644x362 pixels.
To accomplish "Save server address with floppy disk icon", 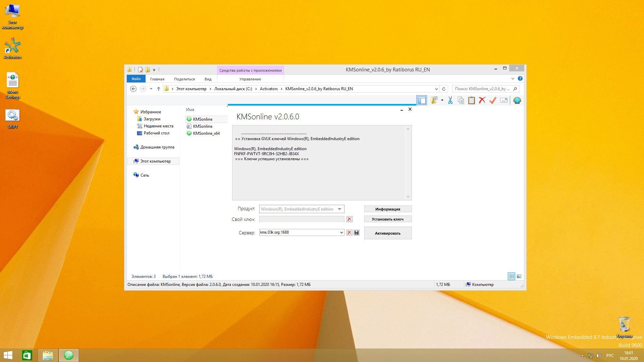I will click(357, 233).
